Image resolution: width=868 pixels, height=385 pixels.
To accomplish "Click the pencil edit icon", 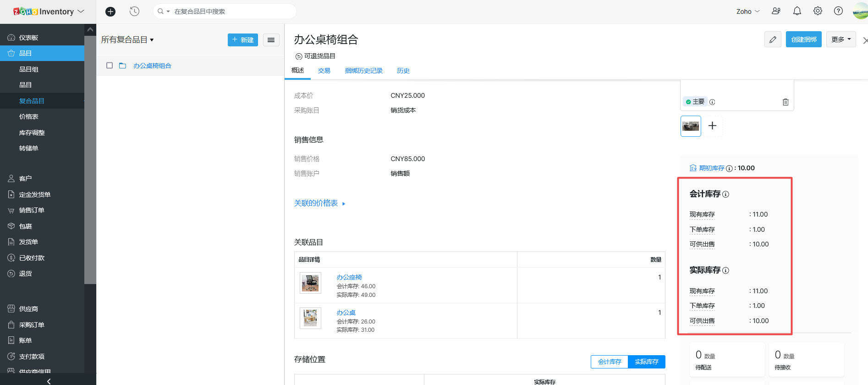I will 773,39.
